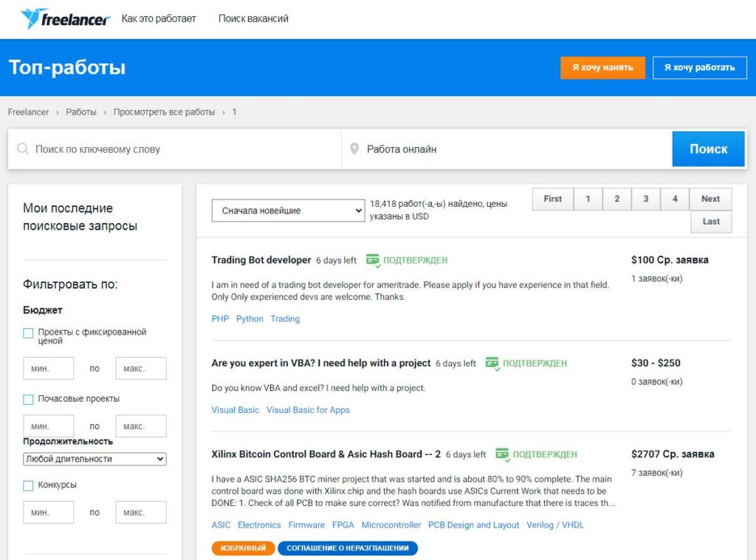Click the 18,418 jobs found text

point(439,211)
